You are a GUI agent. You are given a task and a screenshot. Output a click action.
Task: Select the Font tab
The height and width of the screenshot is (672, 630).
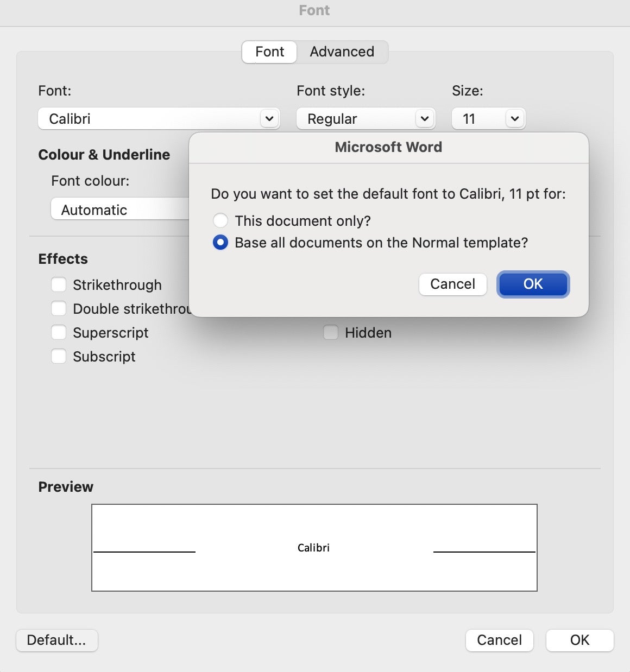tap(269, 52)
